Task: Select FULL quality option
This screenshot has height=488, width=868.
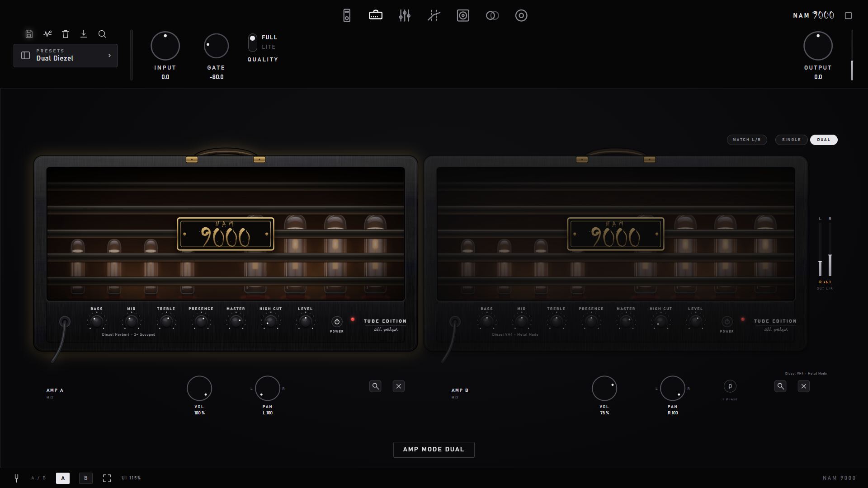Action: pyautogui.click(x=269, y=38)
